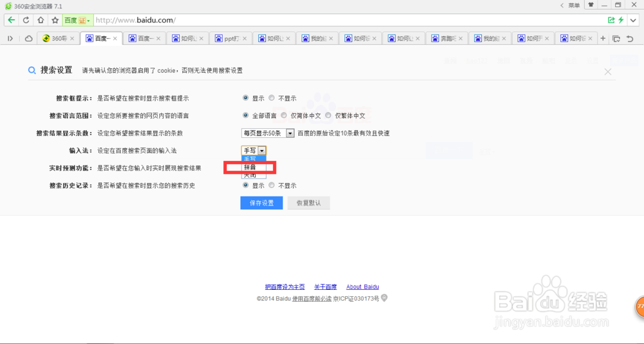Reload the page with the refresh icon

click(x=26, y=20)
